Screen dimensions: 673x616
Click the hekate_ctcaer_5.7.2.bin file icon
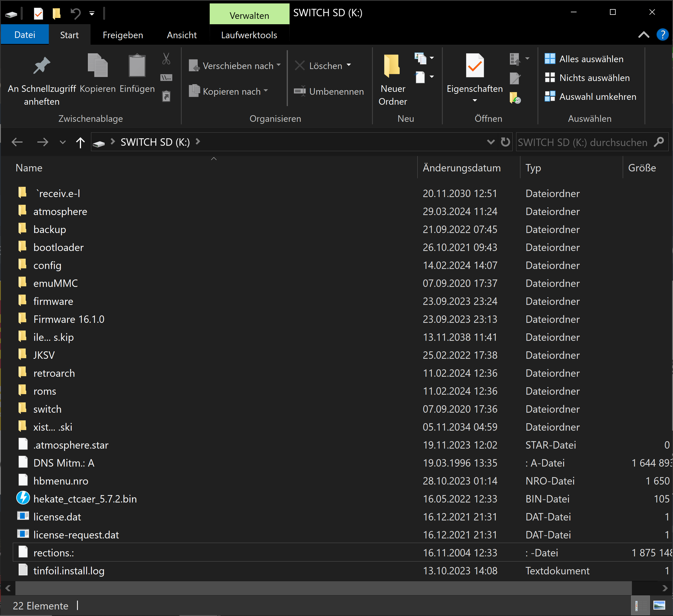tap(23, 498)
